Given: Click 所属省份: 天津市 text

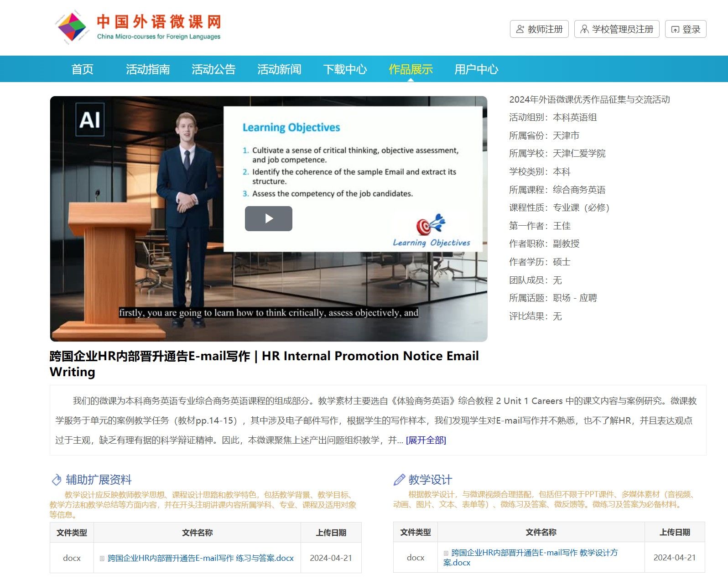Looking at the screenshot, I should [544, 135].
